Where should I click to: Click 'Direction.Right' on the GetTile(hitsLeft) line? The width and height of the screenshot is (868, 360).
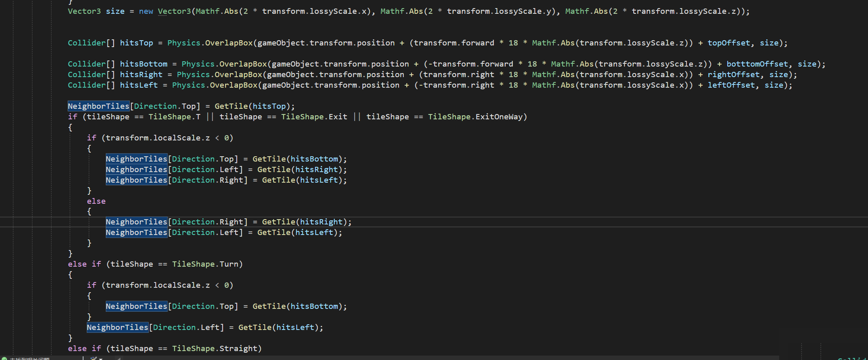208,180
